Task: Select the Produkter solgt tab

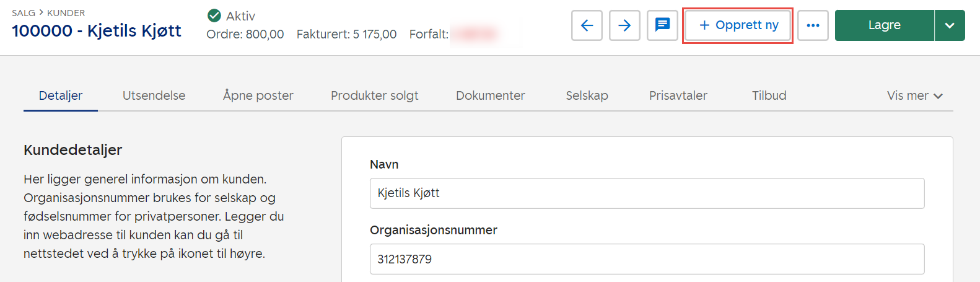Action: pos(374,95)
